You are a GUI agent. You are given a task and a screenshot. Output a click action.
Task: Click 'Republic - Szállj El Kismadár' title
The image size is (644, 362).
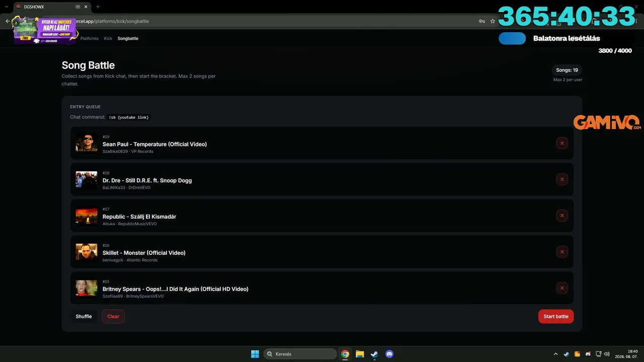139,217
